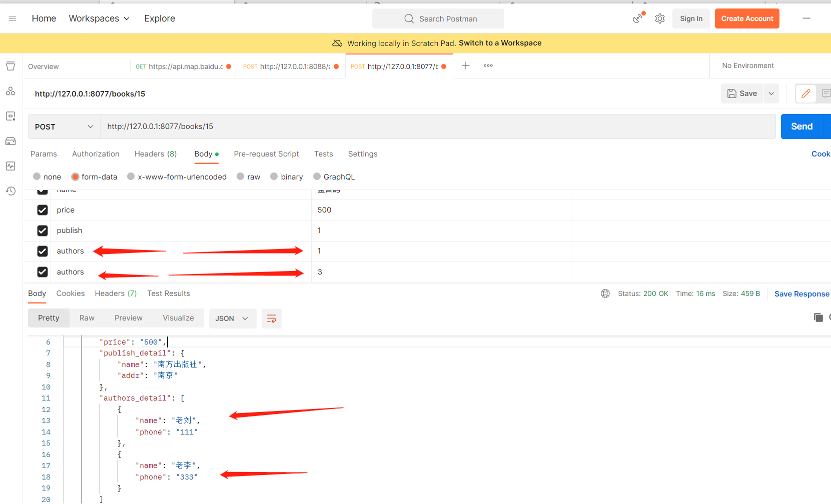Image resolution: width=831 pixels, height=504 pixels.
Task: Switch to the POST 127.0.0.1:8088 tab
Action: click(291, 66)
